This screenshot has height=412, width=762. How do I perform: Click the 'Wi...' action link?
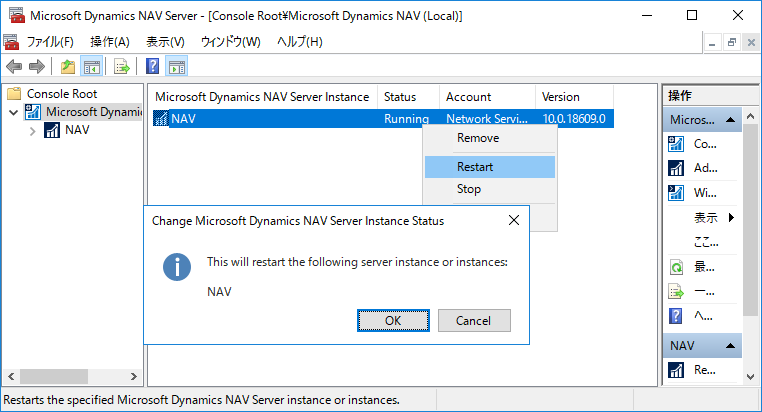click(705, 193)
